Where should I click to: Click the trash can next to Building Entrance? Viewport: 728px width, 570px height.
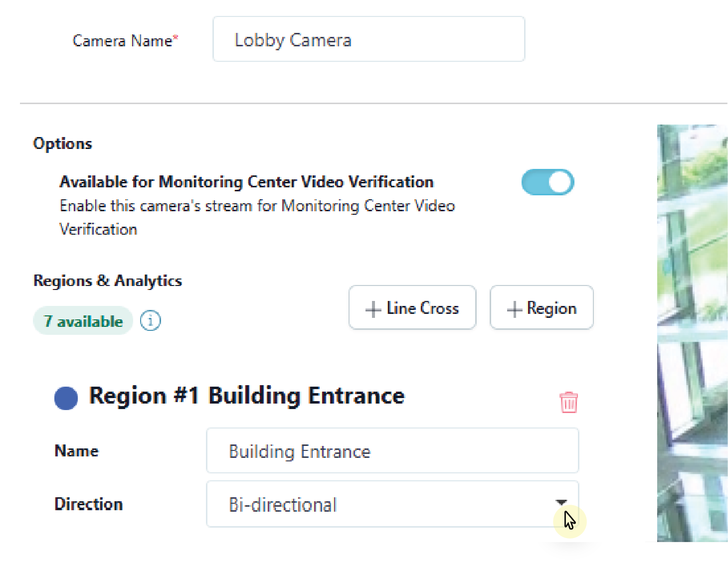pyautogui.click(x=568, y=403)
